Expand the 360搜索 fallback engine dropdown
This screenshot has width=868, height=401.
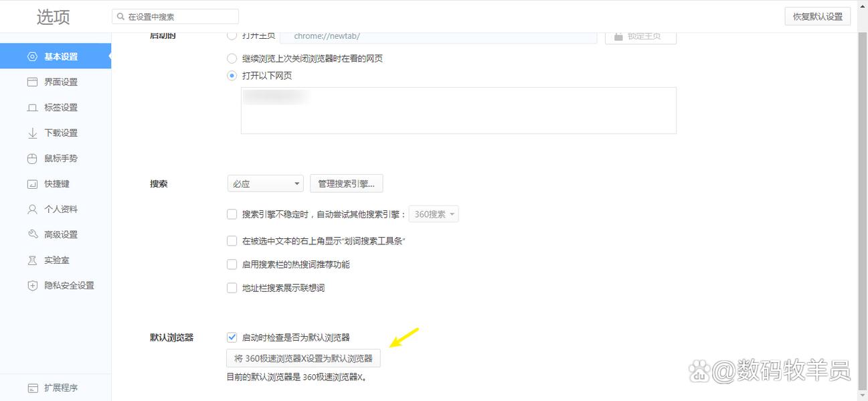pos(434,214)
